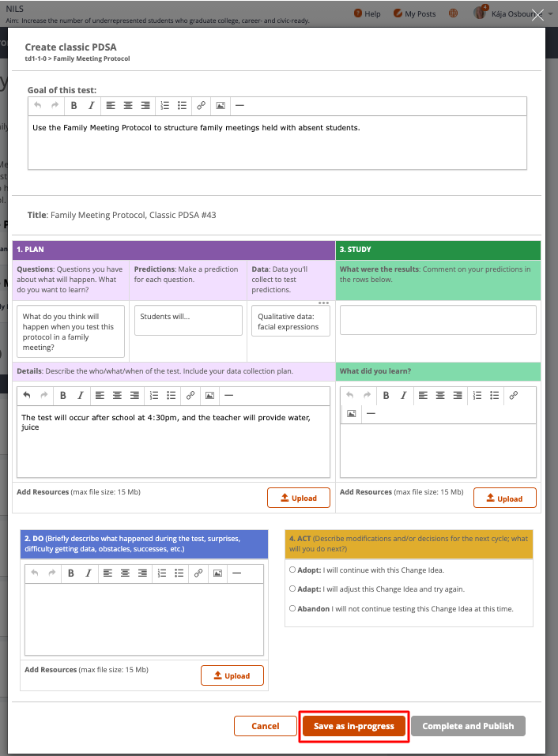Click Undo in Goal of this test toolbar

tap(38, 106)
